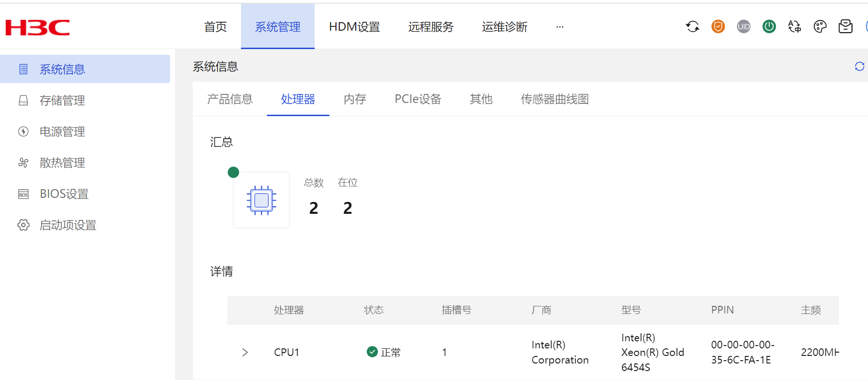Toggle the UID indicator LED button
The height and width of the screenshot is (380, 868).
click(744, 27)
